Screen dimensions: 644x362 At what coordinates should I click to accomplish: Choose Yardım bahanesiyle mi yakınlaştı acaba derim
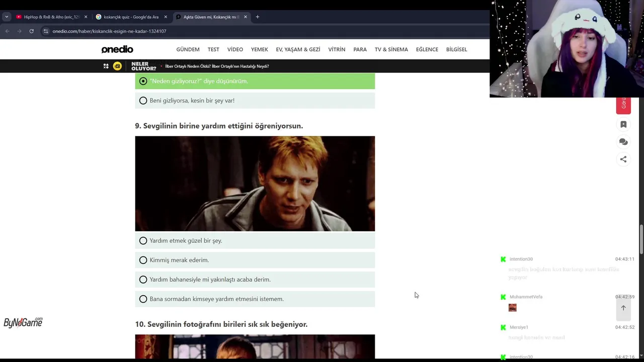tap(255, 280)
